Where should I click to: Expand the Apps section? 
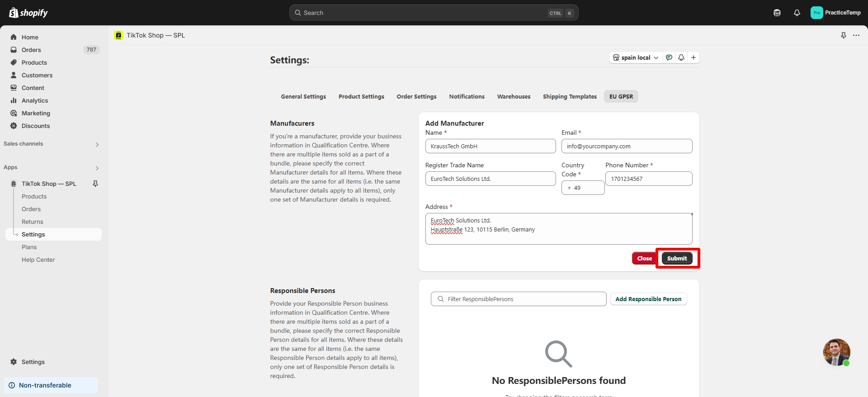(97, 168)
